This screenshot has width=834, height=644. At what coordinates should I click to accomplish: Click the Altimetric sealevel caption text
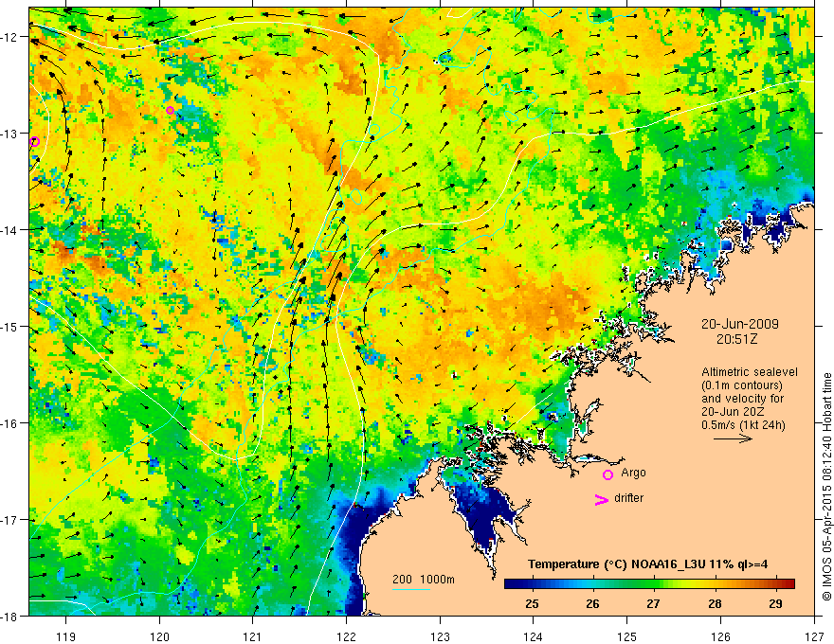pos(750,372)
